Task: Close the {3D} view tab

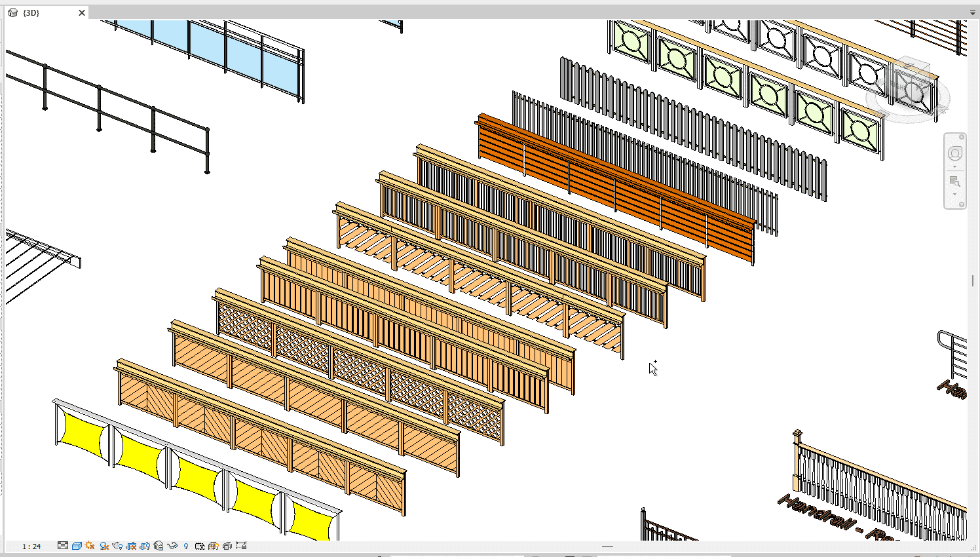Action: coord(82,13)
